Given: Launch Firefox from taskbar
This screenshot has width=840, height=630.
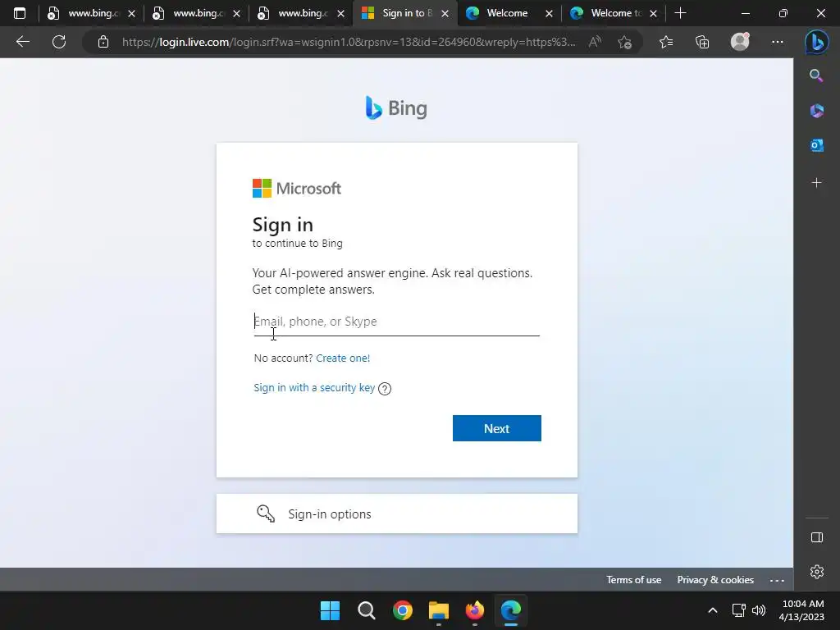Looking at the screenshot, I should (x=475, y=610).
